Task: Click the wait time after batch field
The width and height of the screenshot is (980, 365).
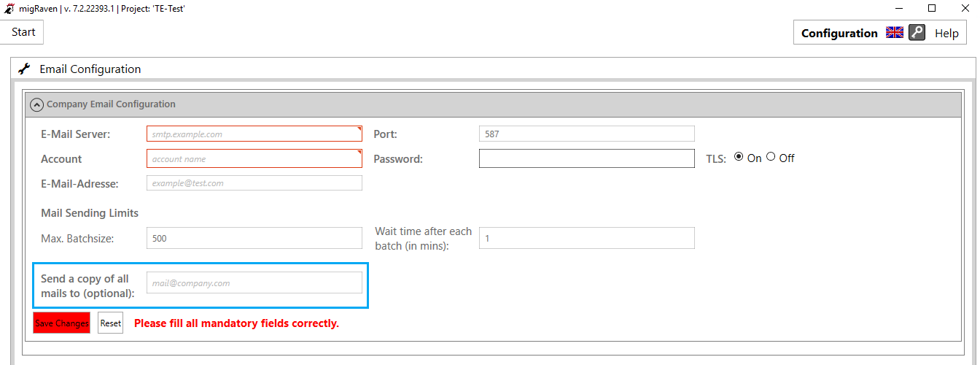Action: [587, 238]
